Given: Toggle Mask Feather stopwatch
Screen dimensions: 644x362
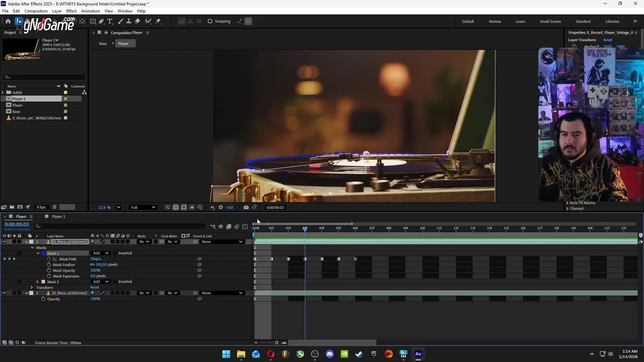Looking at the screenshot, I should click(x=49, y=264).
